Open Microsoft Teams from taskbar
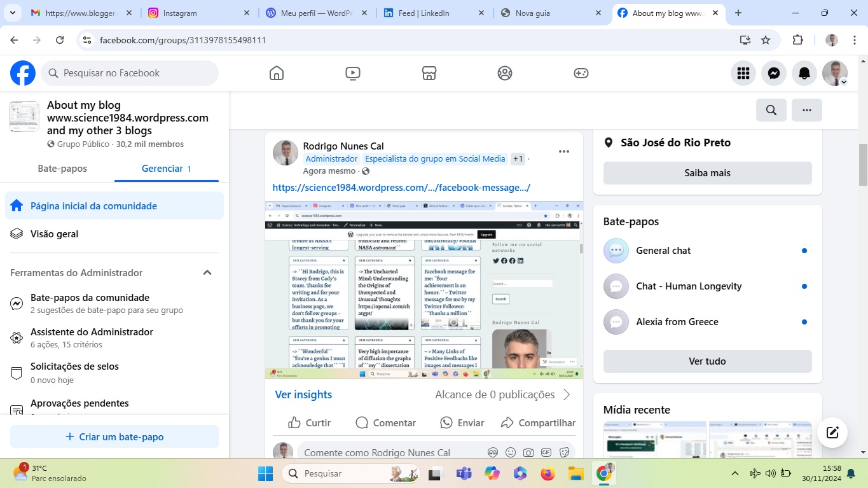Screen dimensions: 868x488 coord(464,473)
